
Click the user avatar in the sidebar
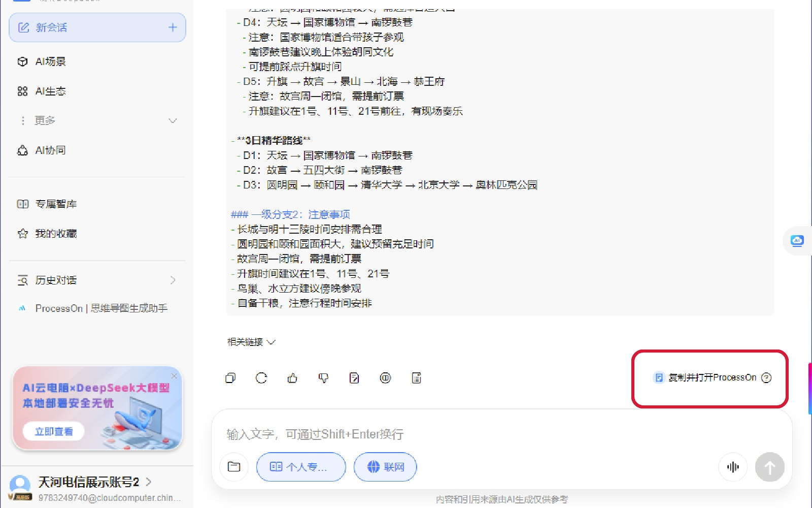click(x=20, y=486)
